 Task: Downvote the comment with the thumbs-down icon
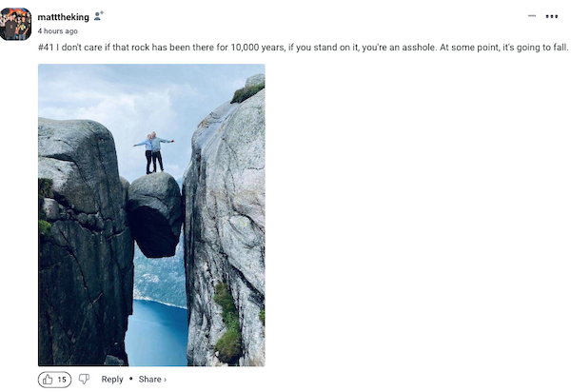84,380
